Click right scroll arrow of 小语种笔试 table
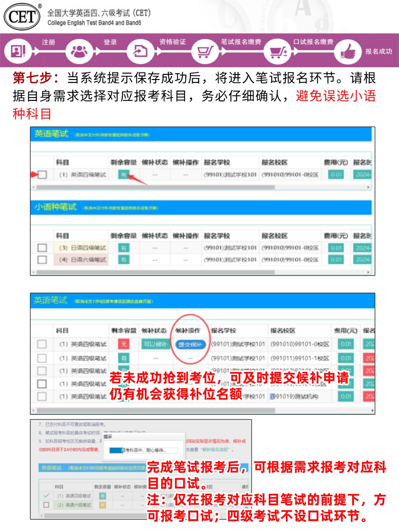 coord(368,272)
